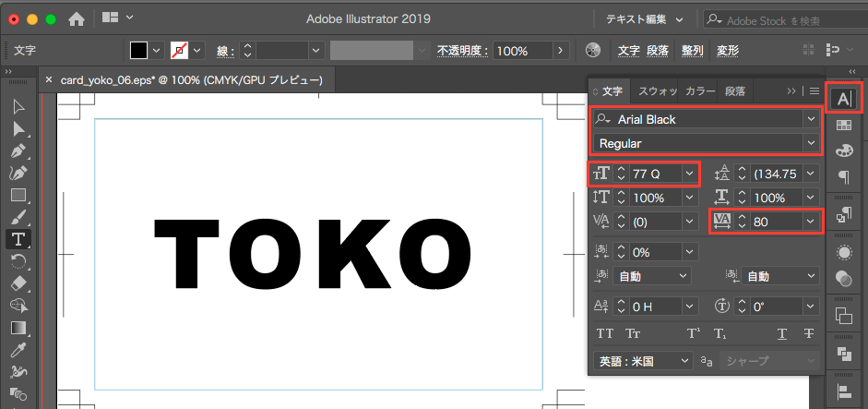Click the 整列 link in control bar
This screenshot has height=409, width=868.
pos(692,50)
